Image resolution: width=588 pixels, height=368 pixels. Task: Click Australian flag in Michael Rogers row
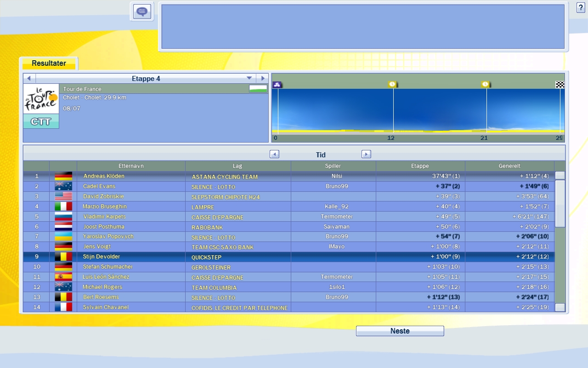point(63,287)
